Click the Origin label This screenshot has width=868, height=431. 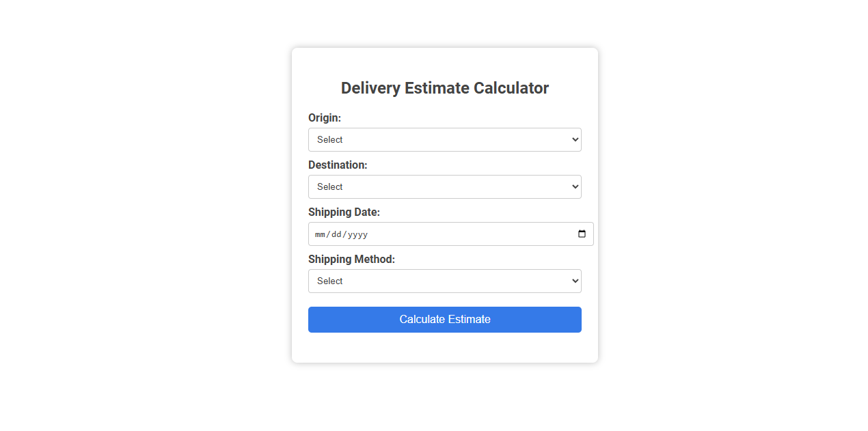[x=324, y=117]
